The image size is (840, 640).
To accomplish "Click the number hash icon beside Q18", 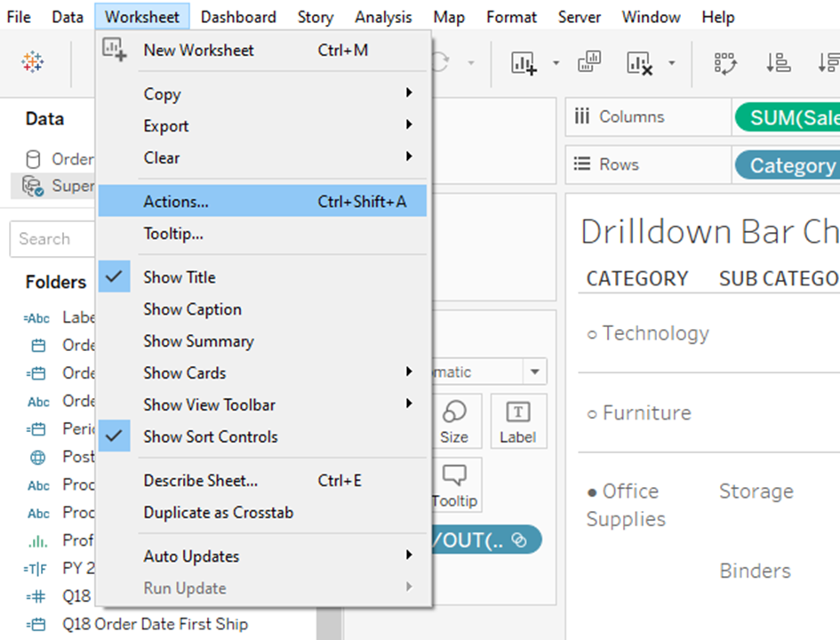I will point(36,596).
